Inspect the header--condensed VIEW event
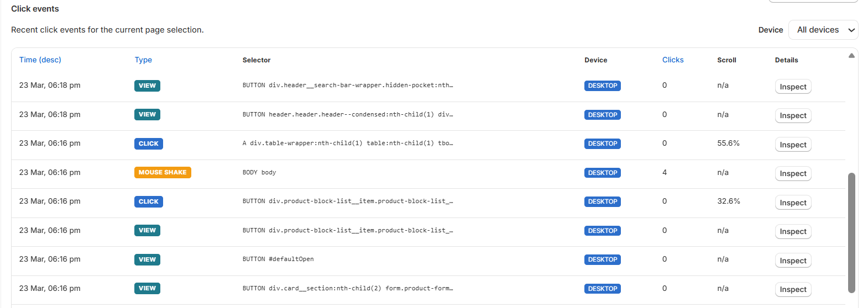The image size is (868, 308). click(792, 115)
